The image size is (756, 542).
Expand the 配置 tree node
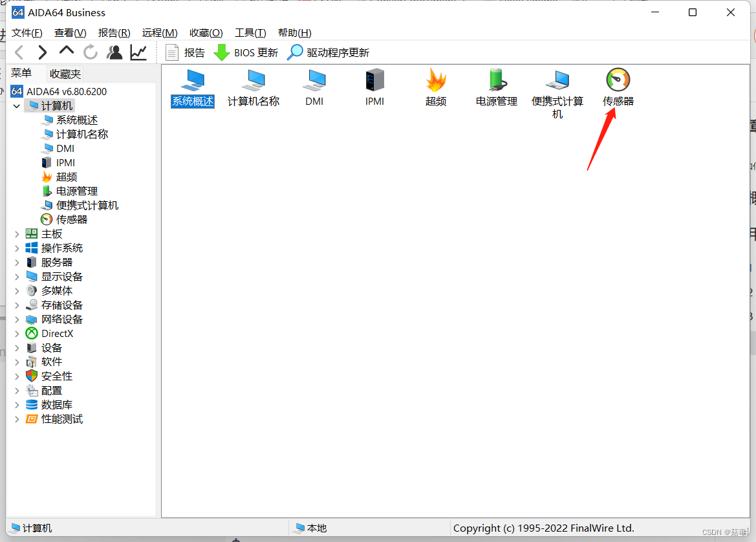point(17,391)
